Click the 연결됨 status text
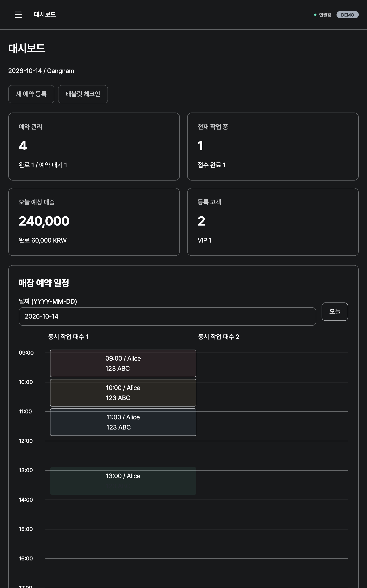This screenshot has width=367, height=588. [x=325, y=15]
